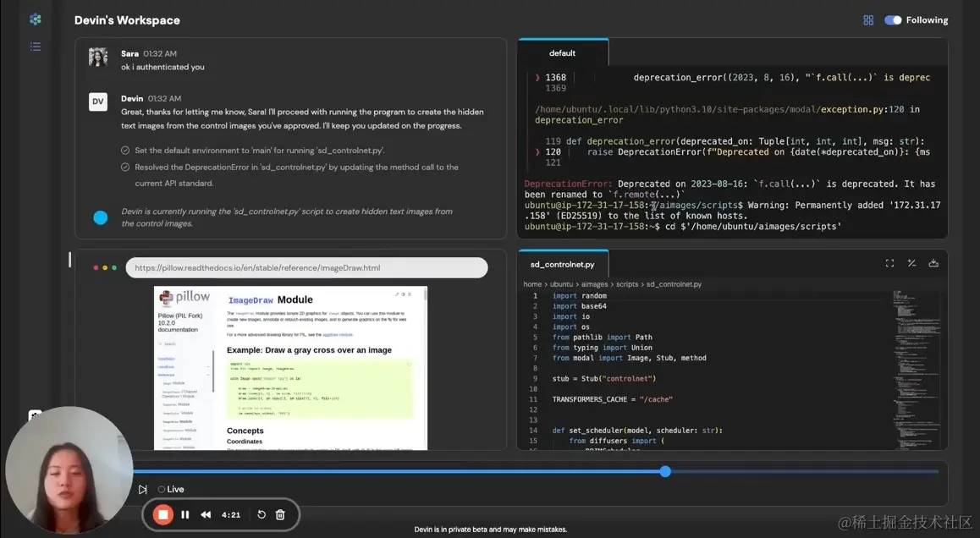
Task: Click the 'Concepts' heading in the docs page
Action: 245,431
